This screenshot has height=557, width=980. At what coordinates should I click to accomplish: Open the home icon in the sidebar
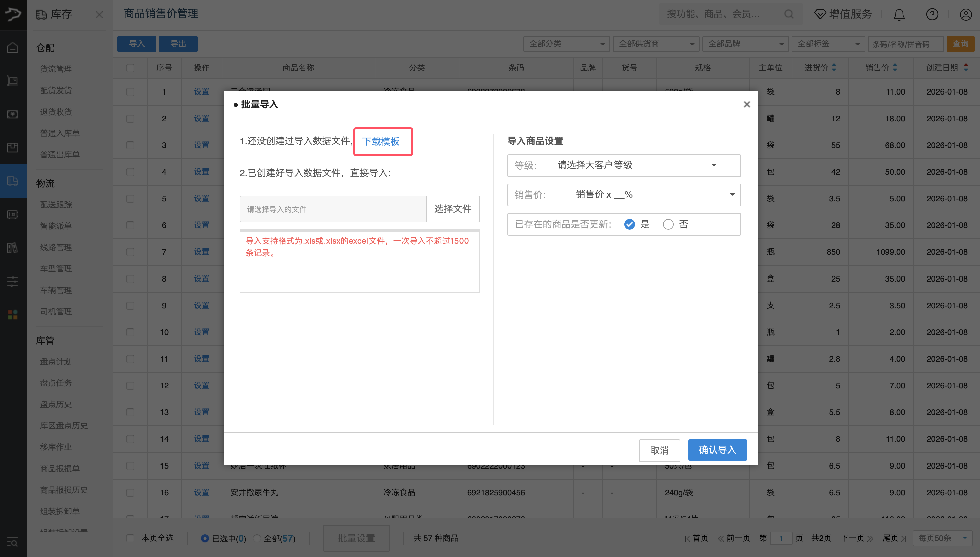13,47
